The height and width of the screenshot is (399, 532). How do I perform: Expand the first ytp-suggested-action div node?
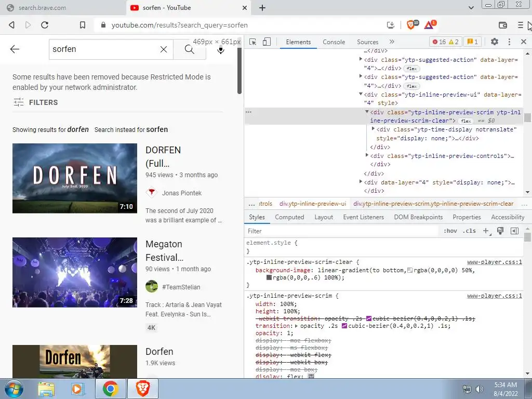click(361, 59)
